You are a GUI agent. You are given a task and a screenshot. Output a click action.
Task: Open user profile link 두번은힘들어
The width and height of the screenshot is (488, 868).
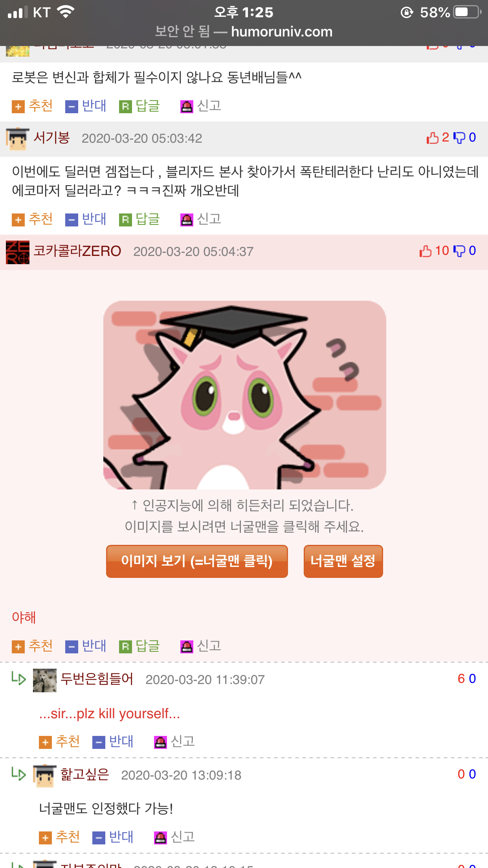(97, 679)
